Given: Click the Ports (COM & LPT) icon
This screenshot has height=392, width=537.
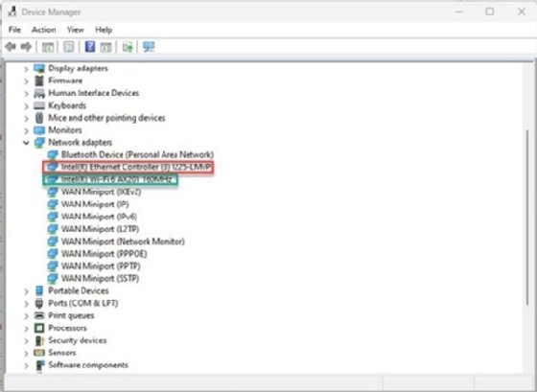Looking at the screenshot, I should [39, 303].
